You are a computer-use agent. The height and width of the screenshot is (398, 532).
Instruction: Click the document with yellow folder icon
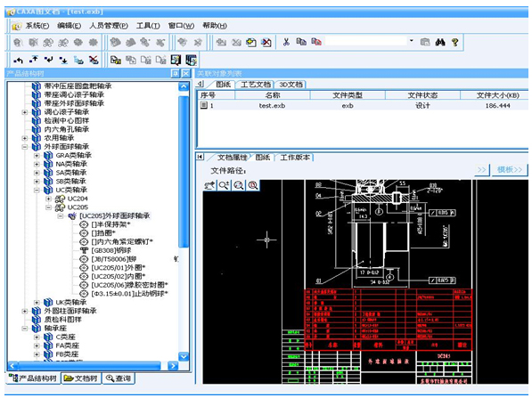pos(116,60)
